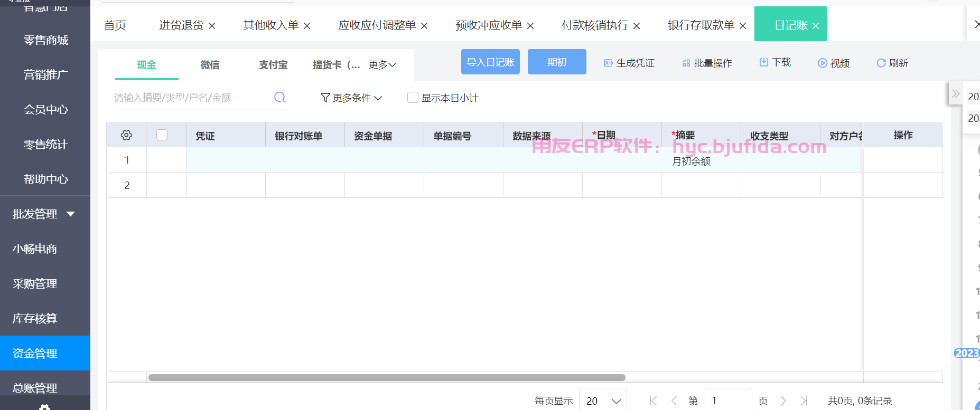Click the 银行对账单 column header
Viewport: 980px width, 410px height.
pos(305,135)
